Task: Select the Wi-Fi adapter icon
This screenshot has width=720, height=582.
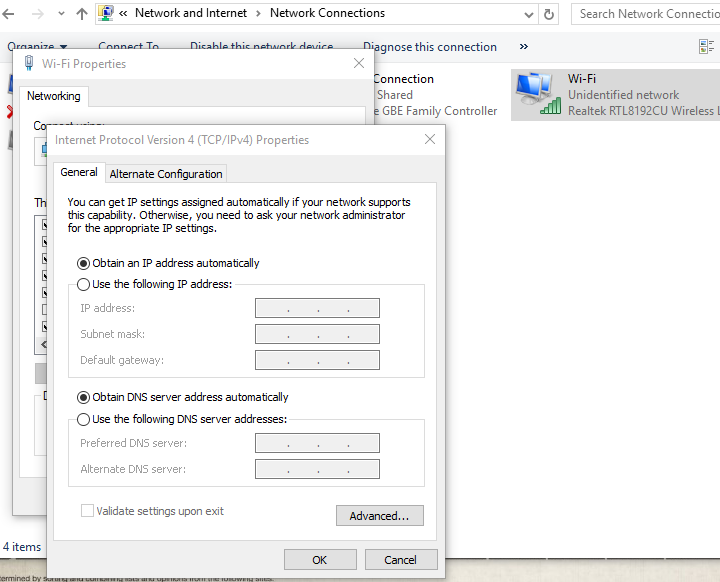Action: point(538,94)
